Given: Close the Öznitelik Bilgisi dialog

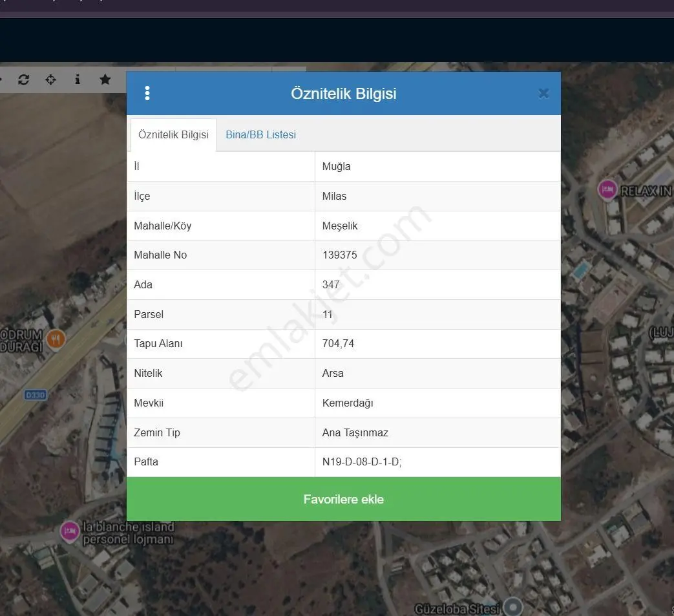Looking at the screenshot, I should (x=543, y=93).
